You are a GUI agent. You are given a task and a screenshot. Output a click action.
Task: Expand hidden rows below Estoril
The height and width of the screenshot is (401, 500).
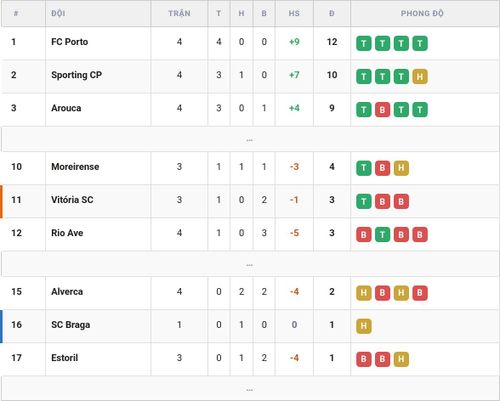coord(250,389)
